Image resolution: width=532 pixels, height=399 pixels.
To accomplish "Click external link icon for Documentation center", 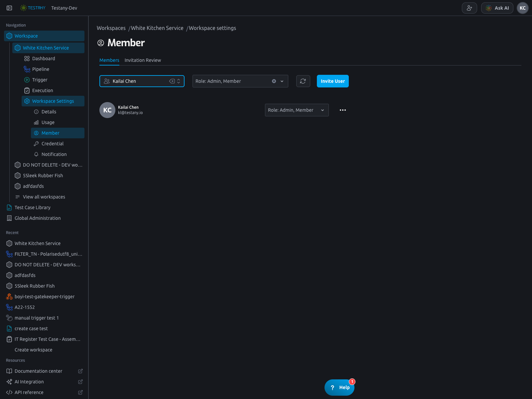I will pyautogui.click(x=80, y=371).
